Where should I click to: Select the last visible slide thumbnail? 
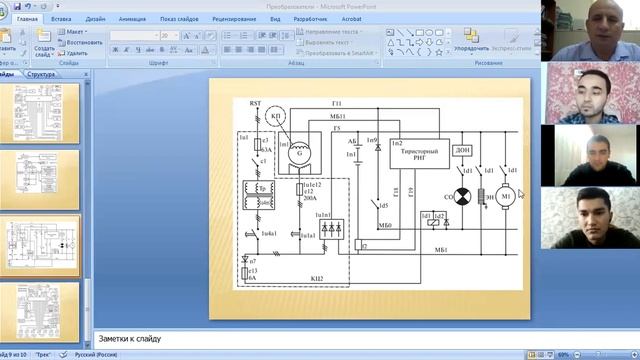click(x=39, y=312)
